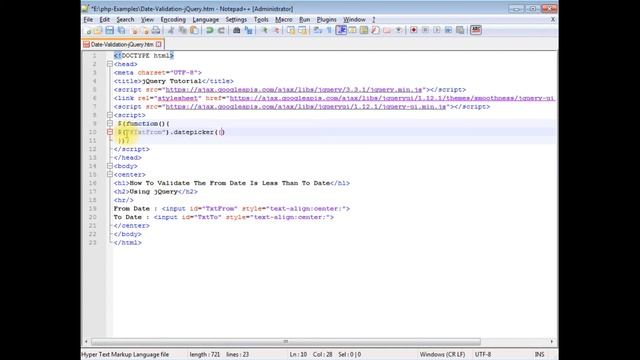The image size is (640, 360).
Task: Click the Zoom Out icon
Action: pos(276,30)
